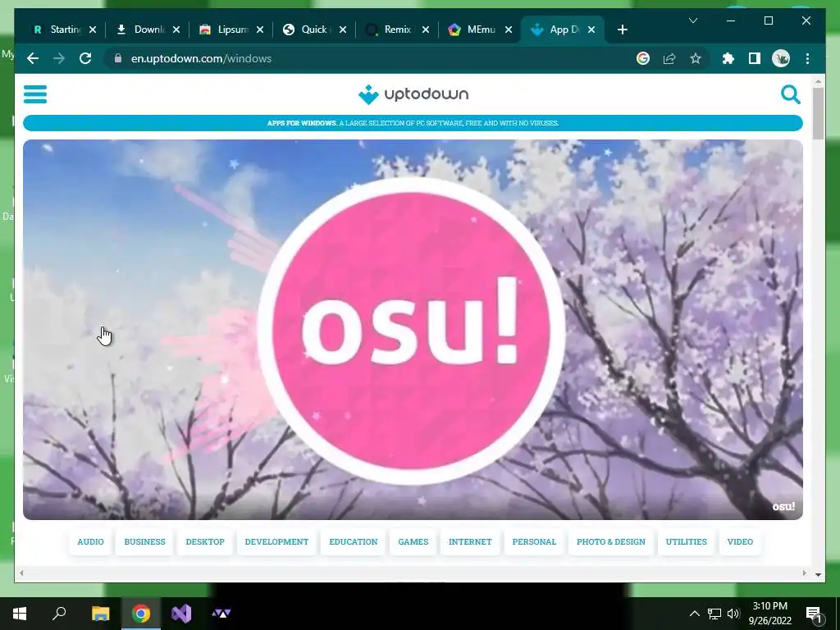This screenshot has height=630, width=840.
Task: Click the vertical scrollbar thumb
Action: tap(818, 113)
